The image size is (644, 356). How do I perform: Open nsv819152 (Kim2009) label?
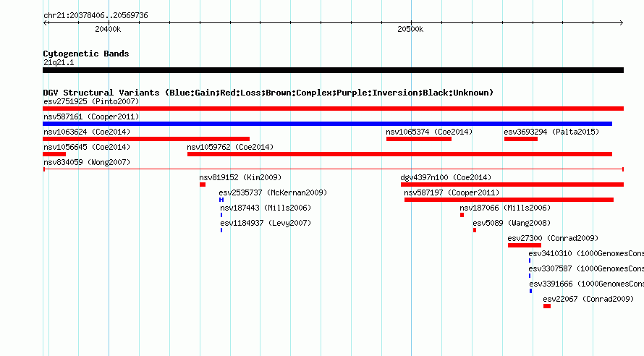240,177
